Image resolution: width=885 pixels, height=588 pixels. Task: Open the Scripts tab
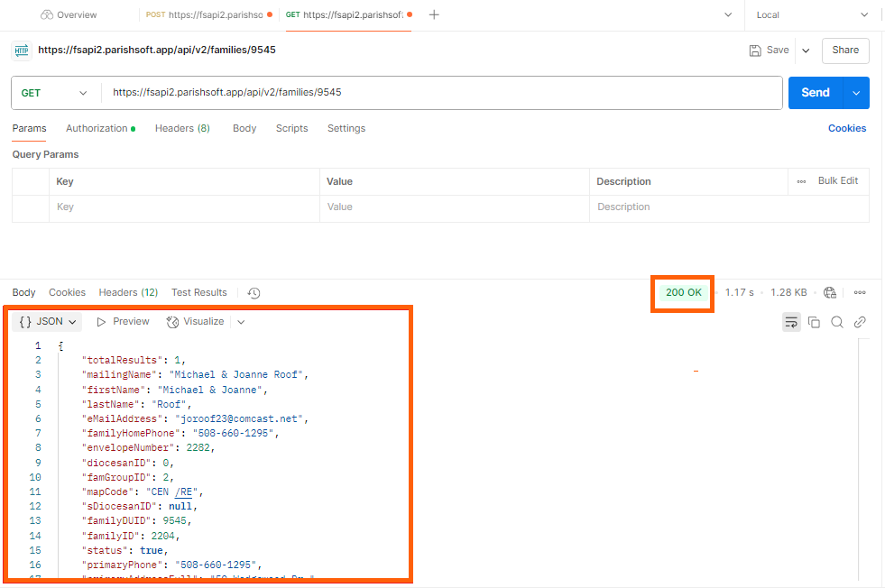tap(291, 129)
